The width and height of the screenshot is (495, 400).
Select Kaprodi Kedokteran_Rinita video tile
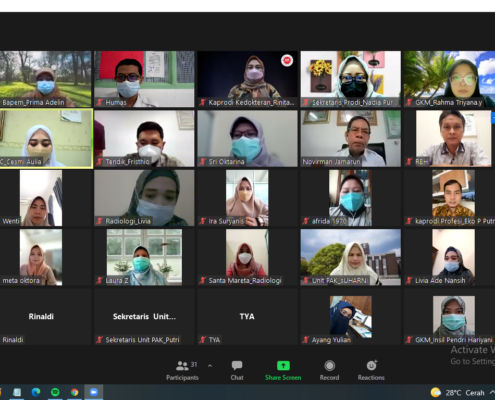[247, 79]
